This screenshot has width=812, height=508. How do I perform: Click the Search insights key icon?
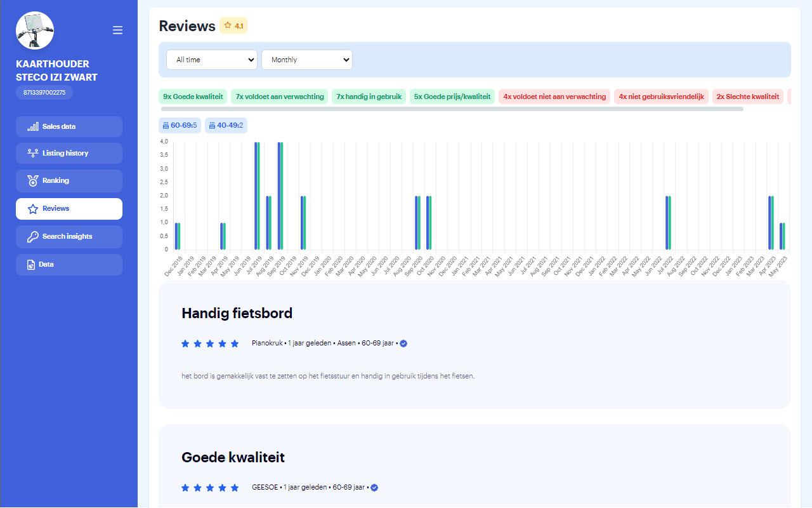point(33,237)
